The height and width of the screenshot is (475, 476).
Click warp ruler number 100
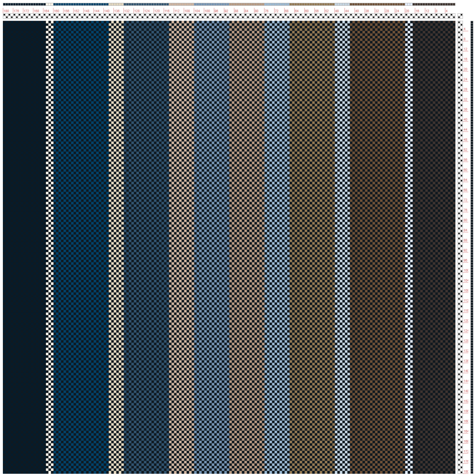click(x=207, y=11)
